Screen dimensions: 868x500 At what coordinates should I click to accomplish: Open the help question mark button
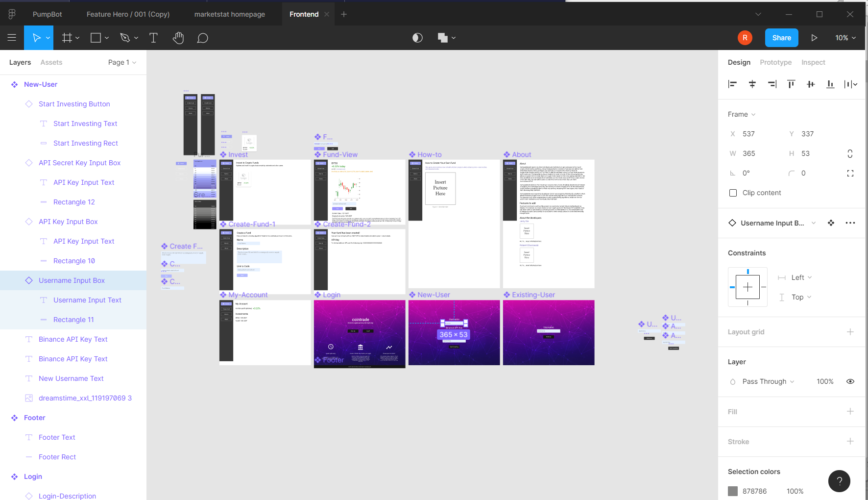(839, 481)
